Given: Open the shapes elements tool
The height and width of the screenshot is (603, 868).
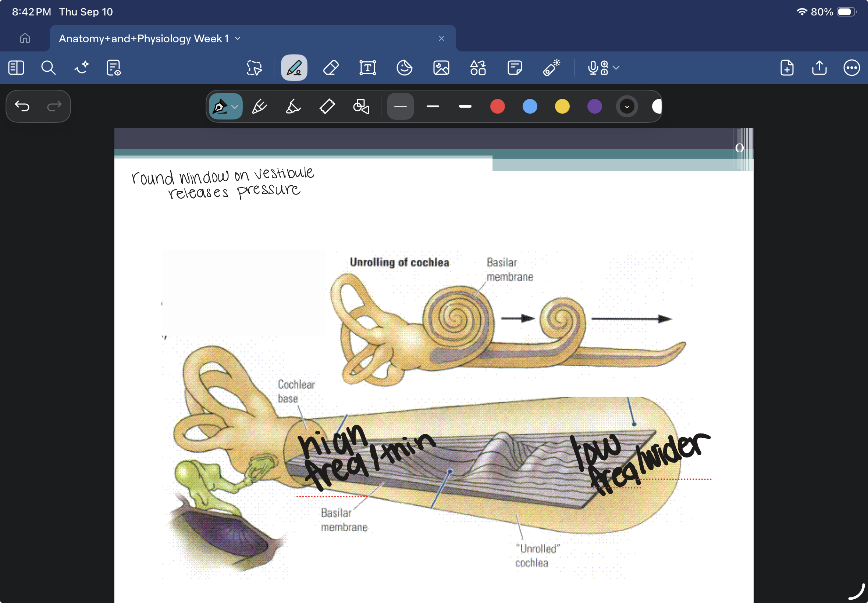Looking at the screenshot, I should 478,68.
